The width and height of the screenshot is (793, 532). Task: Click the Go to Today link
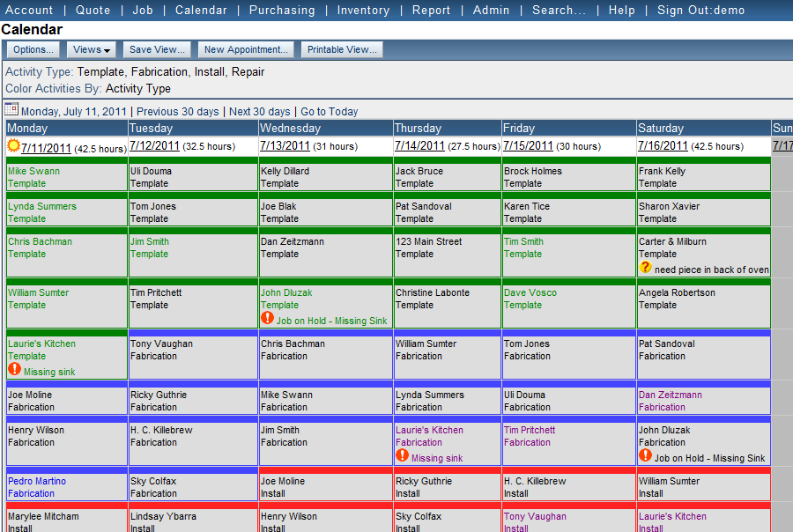pyautogui.click(x=330, y=112)
